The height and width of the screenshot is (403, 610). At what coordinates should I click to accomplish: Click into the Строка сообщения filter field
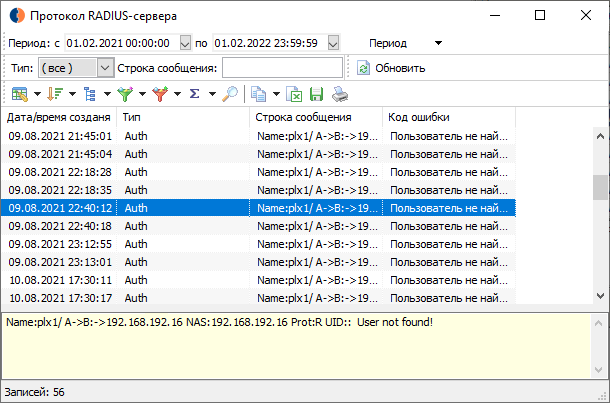[x=282, y=68]
